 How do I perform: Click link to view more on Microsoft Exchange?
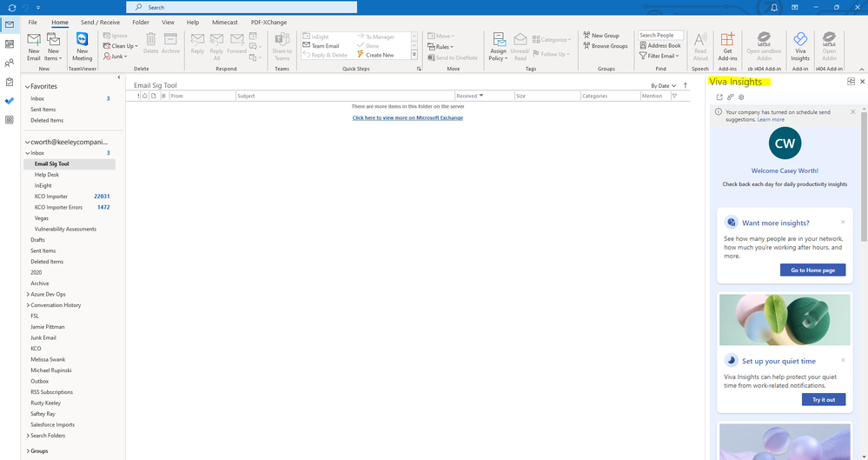tap(407, 117)
